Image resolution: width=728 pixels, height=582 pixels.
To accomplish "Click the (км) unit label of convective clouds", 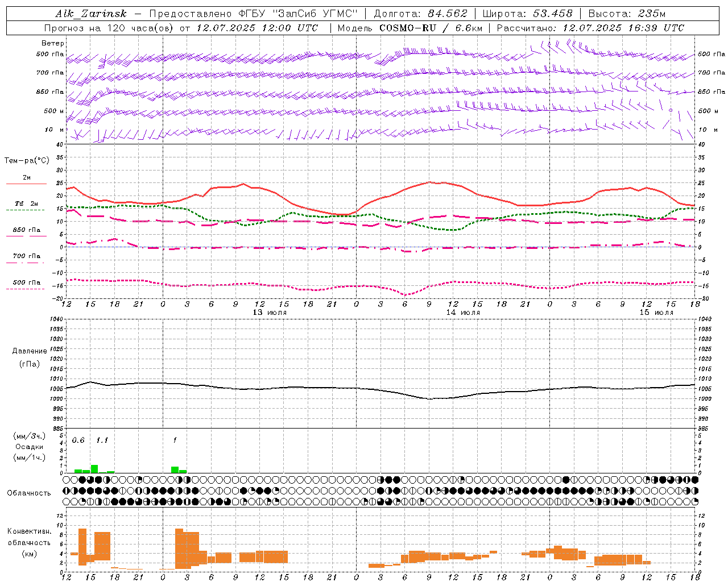I will click(30, 554).
